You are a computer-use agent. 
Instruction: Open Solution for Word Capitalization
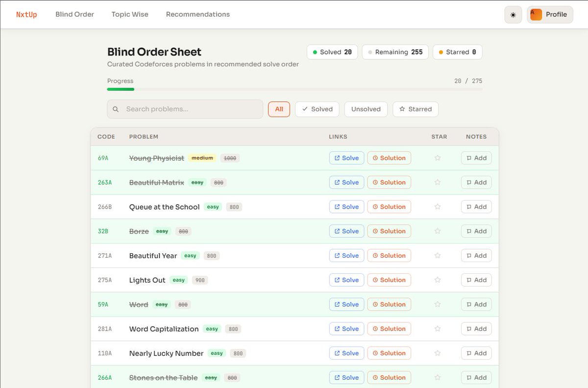pos(389,329)
